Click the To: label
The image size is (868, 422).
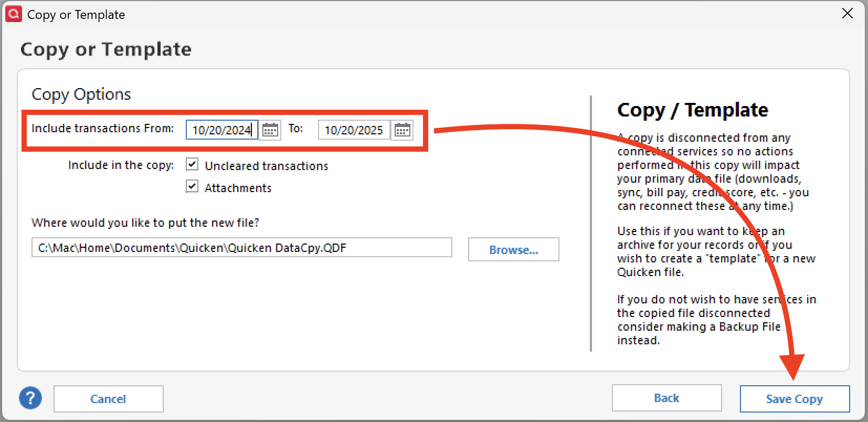[295, 129]
